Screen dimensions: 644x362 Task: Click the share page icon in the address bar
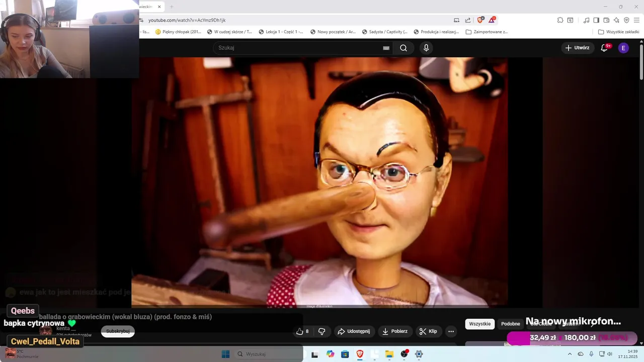tap(468, 20)
